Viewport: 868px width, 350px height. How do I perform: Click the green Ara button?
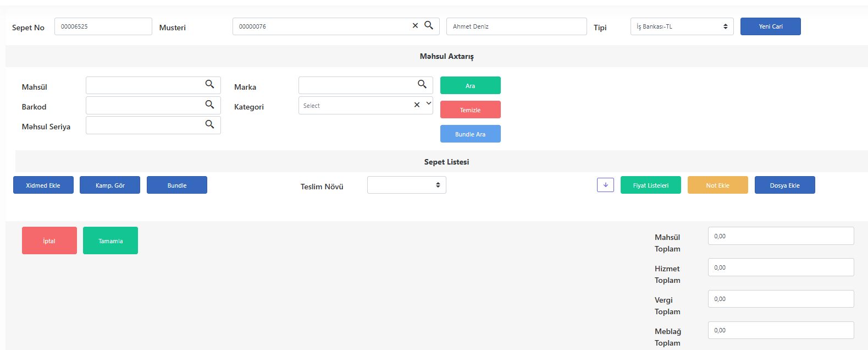(471, 85)
